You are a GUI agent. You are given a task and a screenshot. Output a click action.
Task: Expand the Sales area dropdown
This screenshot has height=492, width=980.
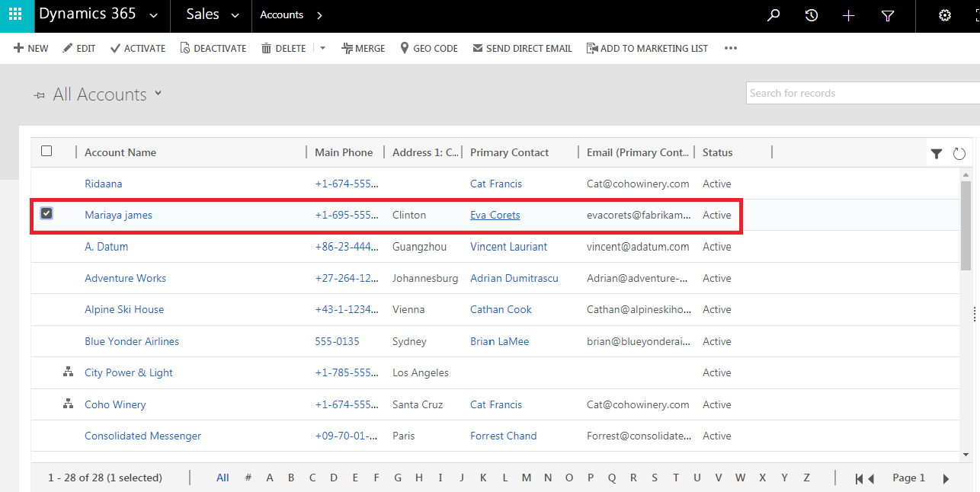click(235, 15)
